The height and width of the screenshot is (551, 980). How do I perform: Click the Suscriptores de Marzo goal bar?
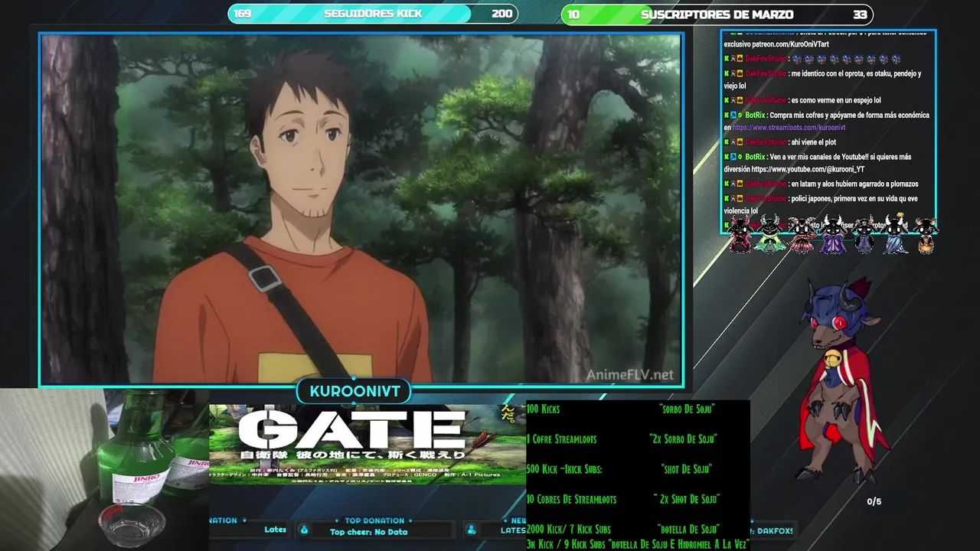tap(717, 15)
